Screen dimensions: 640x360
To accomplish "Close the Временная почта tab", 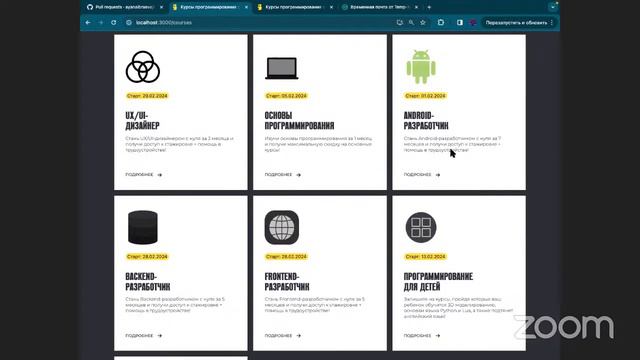I will (416, 7).
